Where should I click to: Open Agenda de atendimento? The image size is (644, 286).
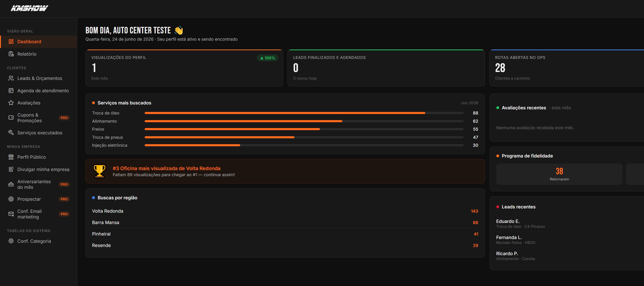[x=39, y=90]
